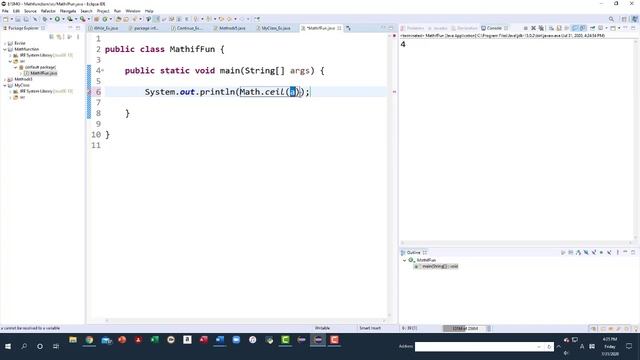Open Package Explorer View Menu
The height and width of the screenshot is (360, 640).
(78, 37)
